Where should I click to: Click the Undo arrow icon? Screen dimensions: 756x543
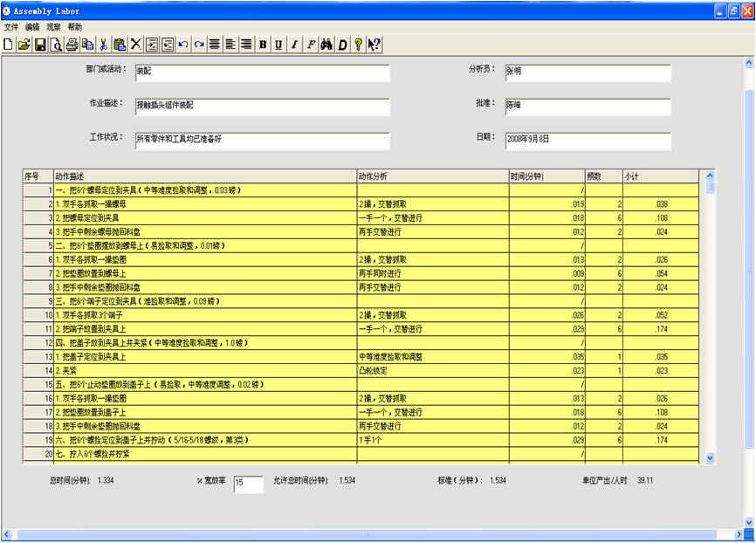[182, 45]
